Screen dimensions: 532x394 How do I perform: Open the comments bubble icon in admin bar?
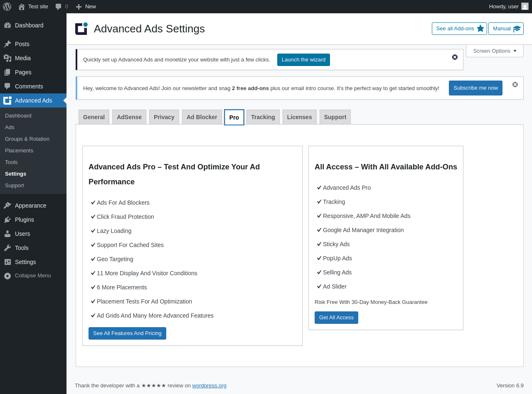59,7
